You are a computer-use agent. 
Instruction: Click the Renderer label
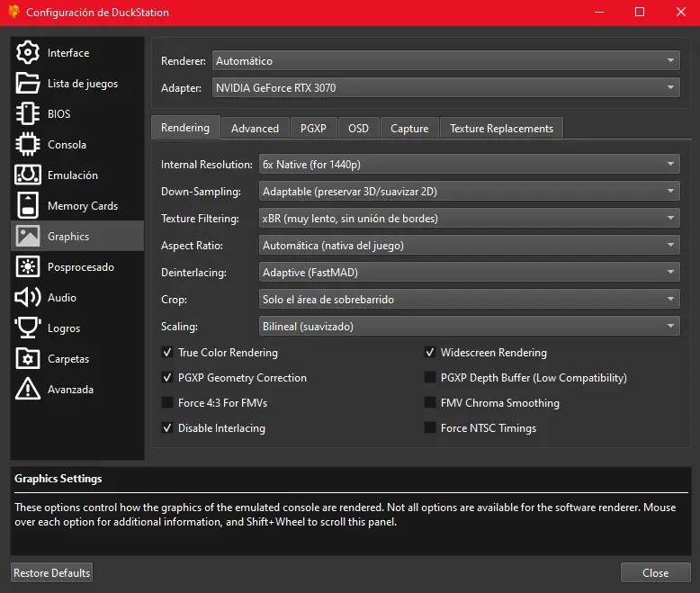tap(183, 60)
